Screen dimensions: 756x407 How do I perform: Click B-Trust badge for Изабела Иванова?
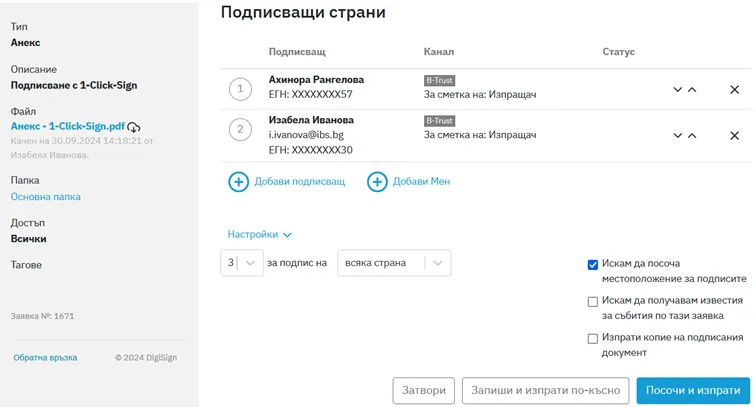pos(439,121)
